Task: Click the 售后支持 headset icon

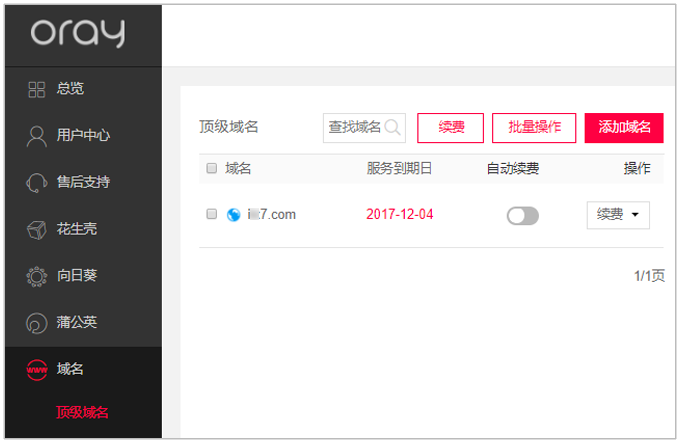Action: click(x=36, y=182)
